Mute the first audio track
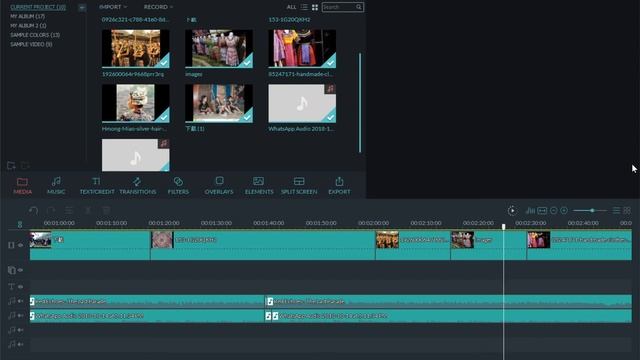 point(20,301)
